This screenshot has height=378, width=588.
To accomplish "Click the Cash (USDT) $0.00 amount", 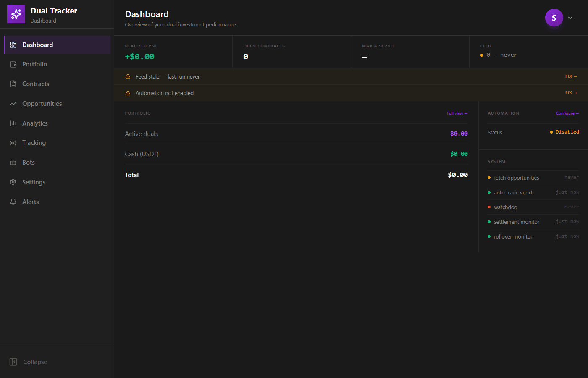I will pos(459,154).
